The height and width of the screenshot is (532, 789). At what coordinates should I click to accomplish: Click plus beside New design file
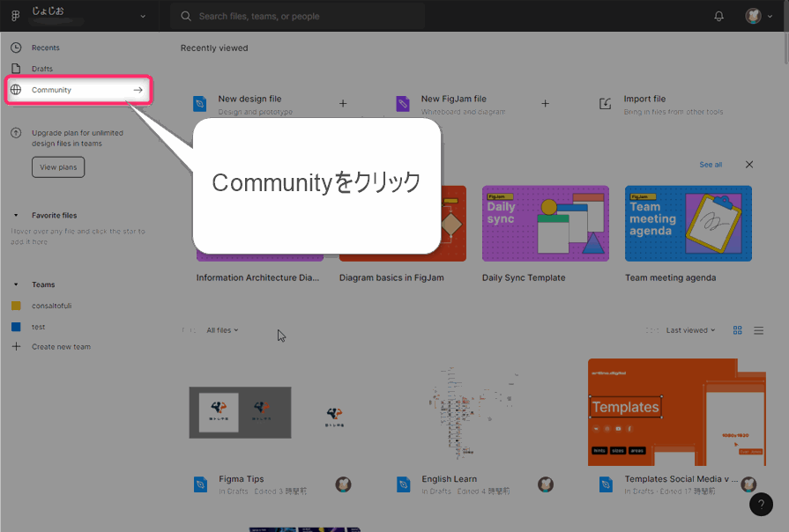click(x=343, y=104)
